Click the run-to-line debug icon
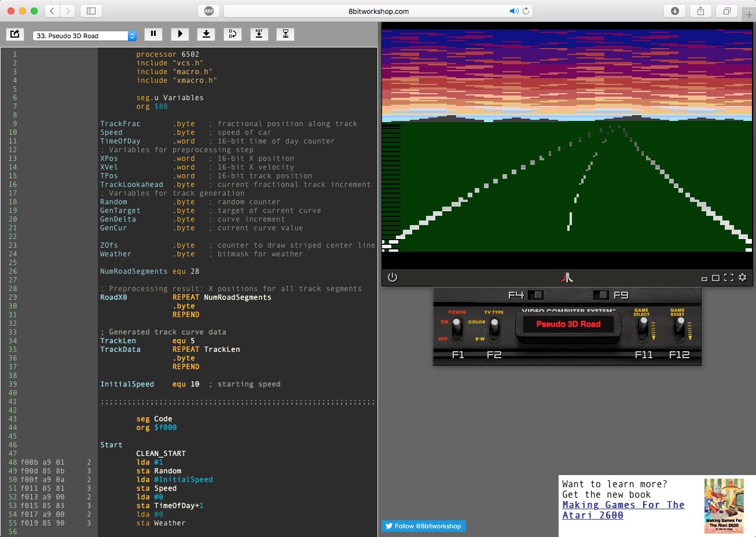756x537 pixels. pyautogui.click(x=232, y=34)
